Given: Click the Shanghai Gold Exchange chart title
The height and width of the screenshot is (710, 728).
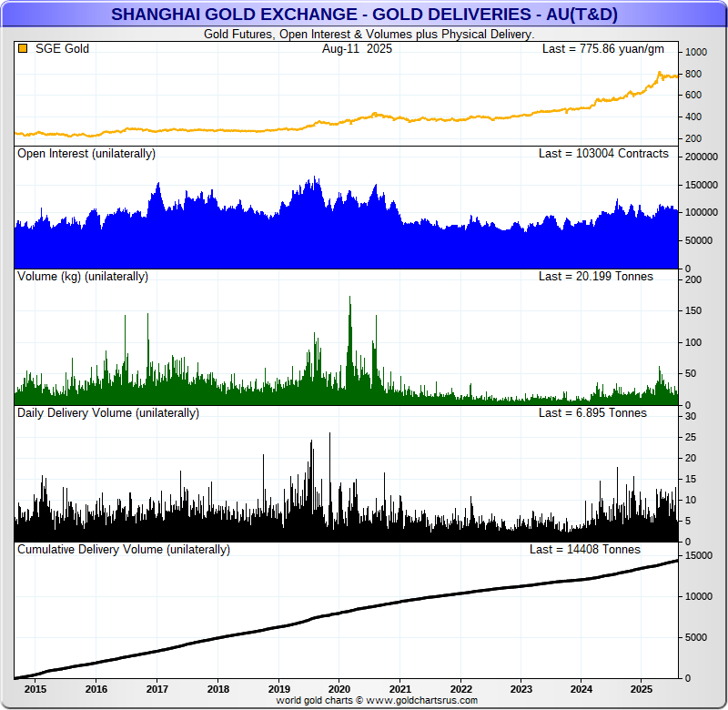Looking at the screenshot, I should click(x=363, y=15).
